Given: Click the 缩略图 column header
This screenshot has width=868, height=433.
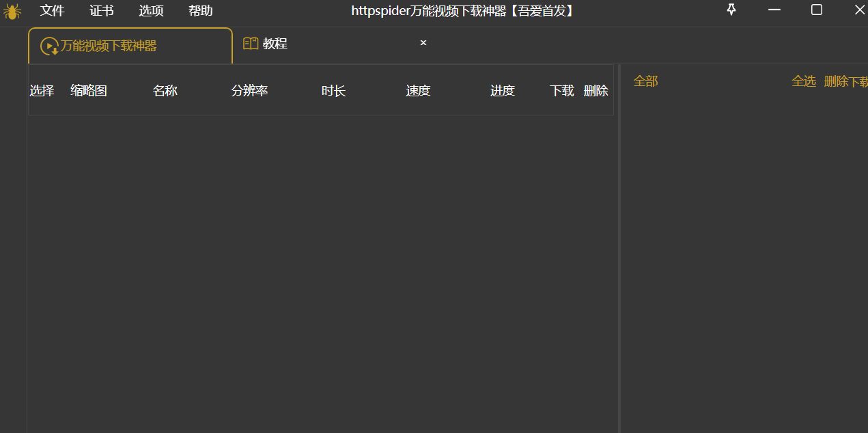Looking at the screenshot, I should pos(88,90).
